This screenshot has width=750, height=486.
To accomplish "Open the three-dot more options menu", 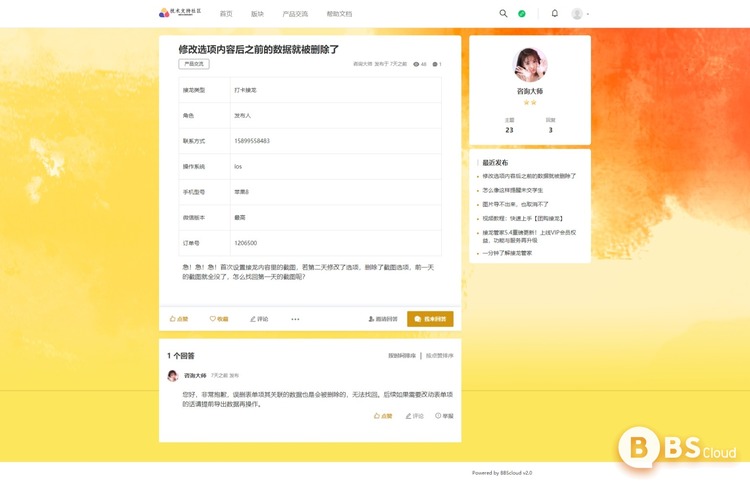I will tap(295, 319).
